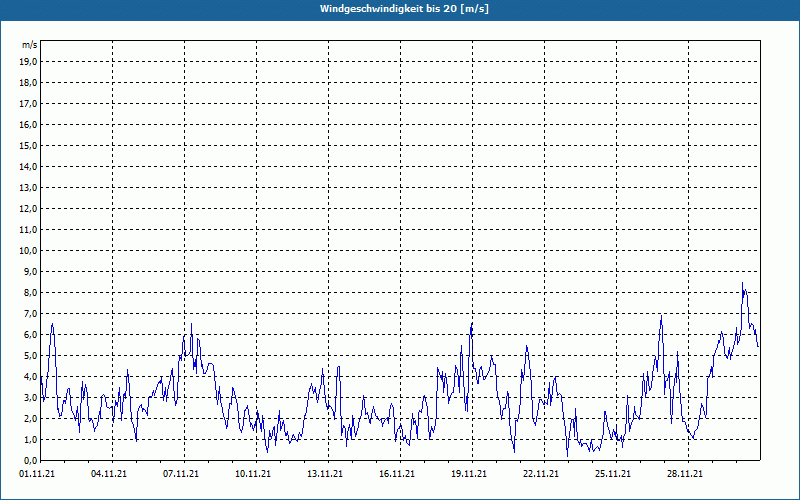Click the 'm/s' unit label
This screenshot has width=800, height=500.
pyautogui.click(x=30, y=45)
